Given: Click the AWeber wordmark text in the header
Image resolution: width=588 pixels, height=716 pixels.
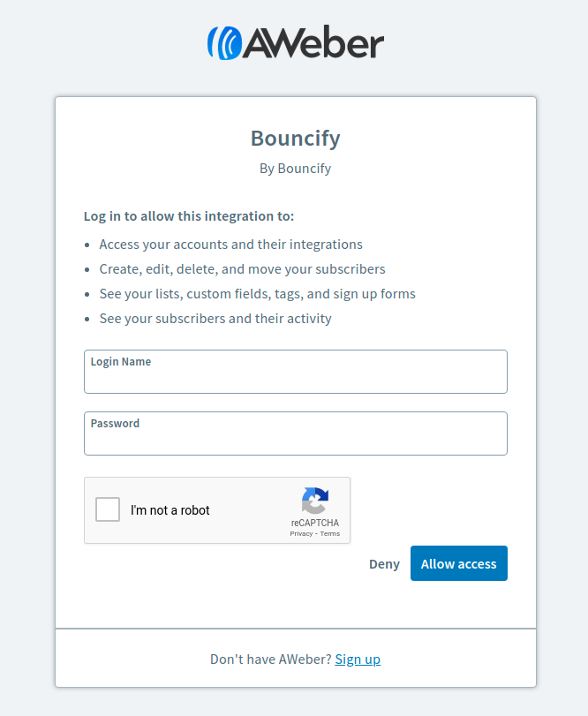Looking at the screenshot, I should (313, 42).
